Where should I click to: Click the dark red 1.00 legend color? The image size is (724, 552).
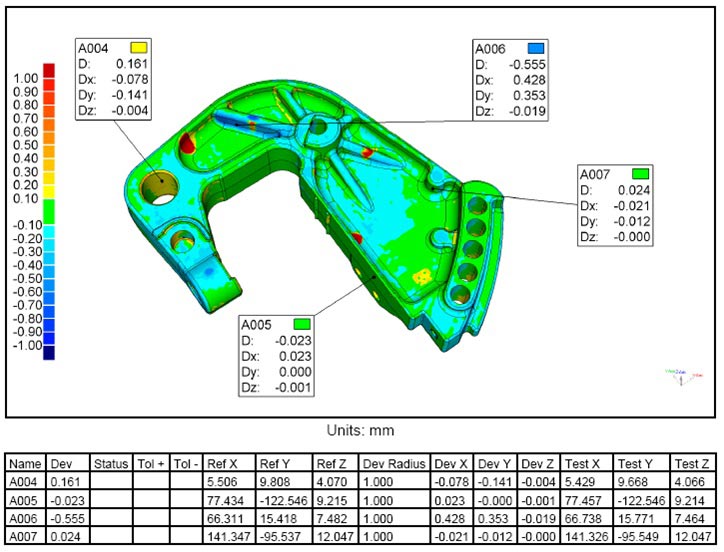click(49, 78)
